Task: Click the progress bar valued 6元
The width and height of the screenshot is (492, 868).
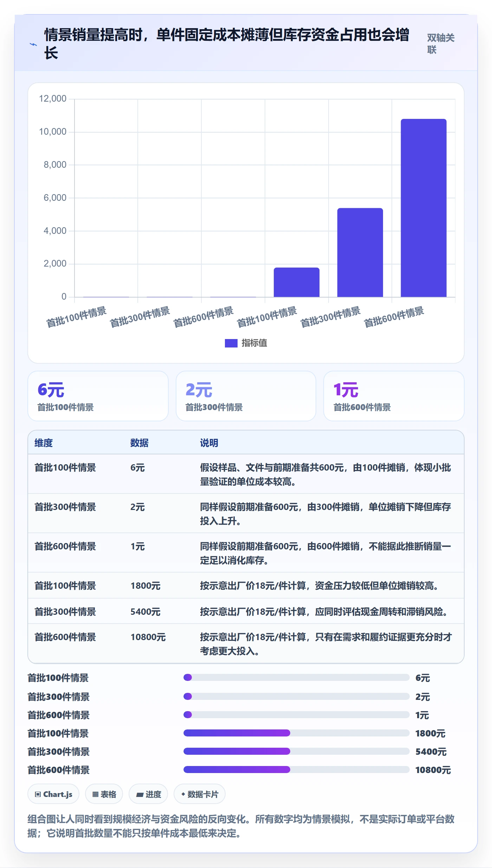Action: (296, 677)
